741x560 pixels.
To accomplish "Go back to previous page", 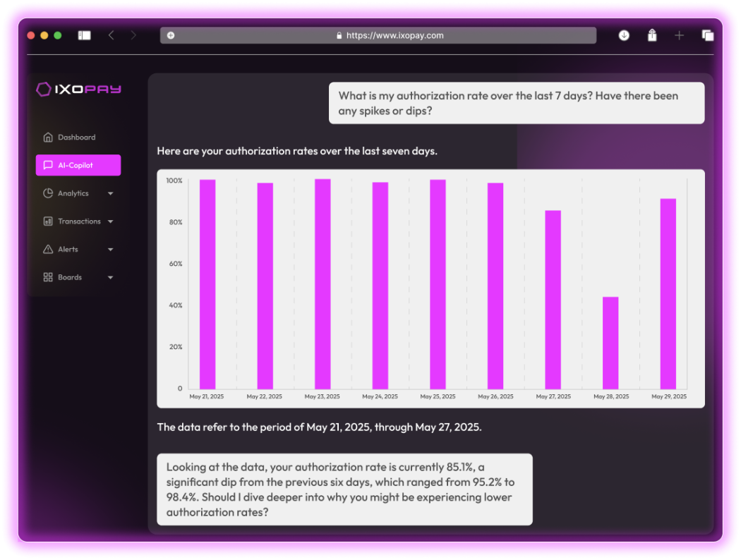I will tap(111, 35).
